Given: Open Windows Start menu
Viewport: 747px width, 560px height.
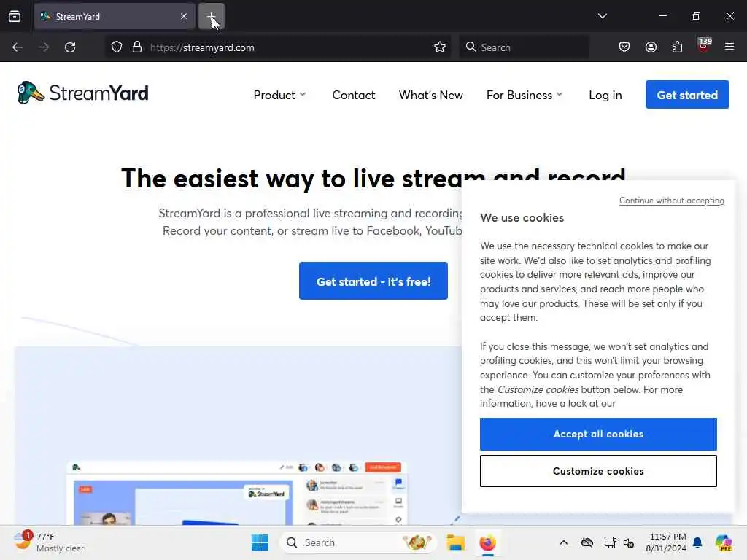Looking at the screenshot, I should point(260,542).
